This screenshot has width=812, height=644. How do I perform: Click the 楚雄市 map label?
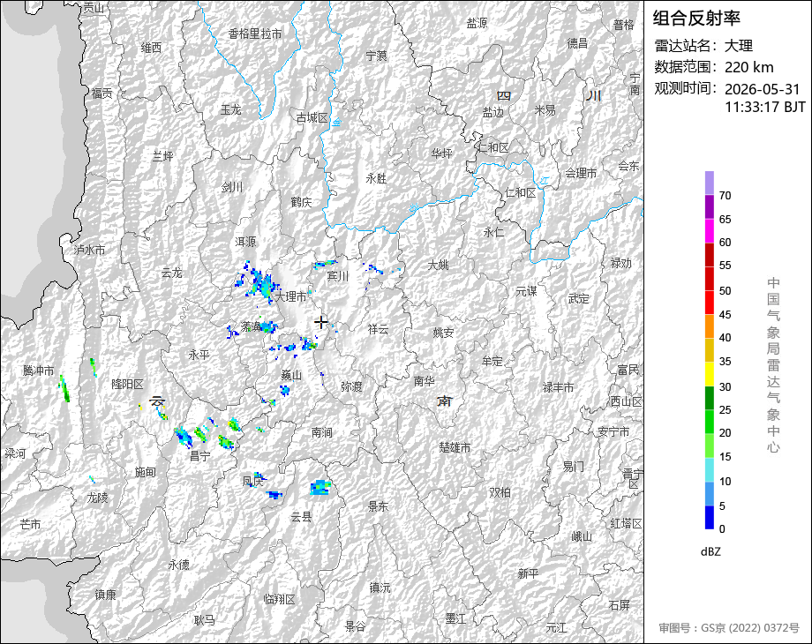point(455,447)
